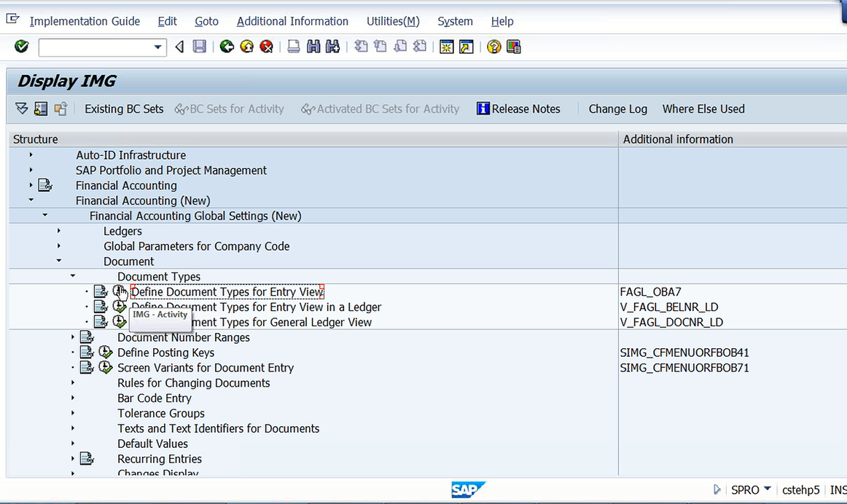Click the Find binoculars icon

point(313,47)
